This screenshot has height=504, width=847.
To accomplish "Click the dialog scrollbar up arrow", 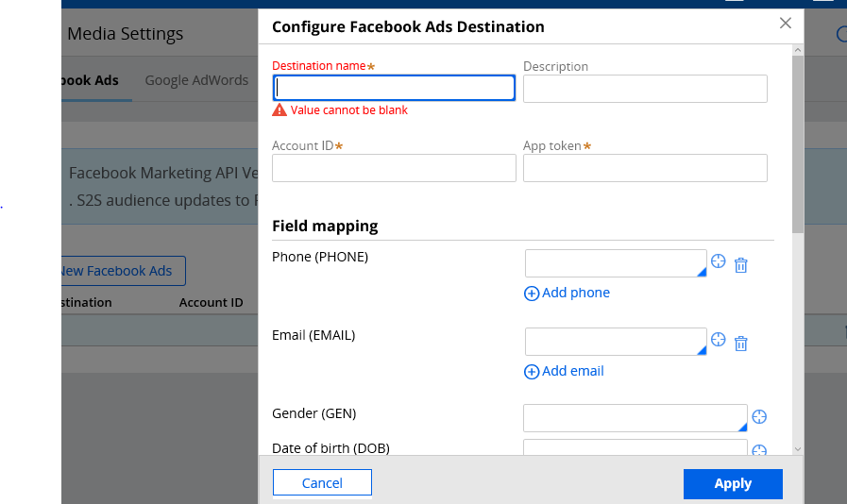I will 797,50.
